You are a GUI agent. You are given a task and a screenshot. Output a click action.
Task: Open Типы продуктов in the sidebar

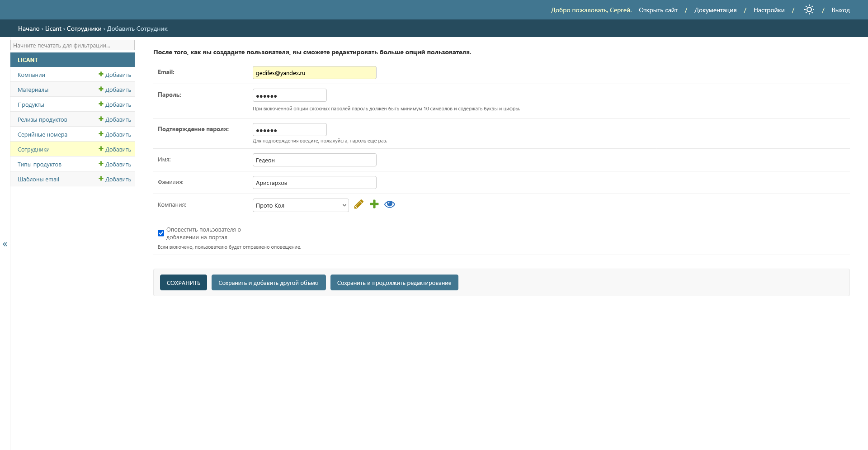39,164
